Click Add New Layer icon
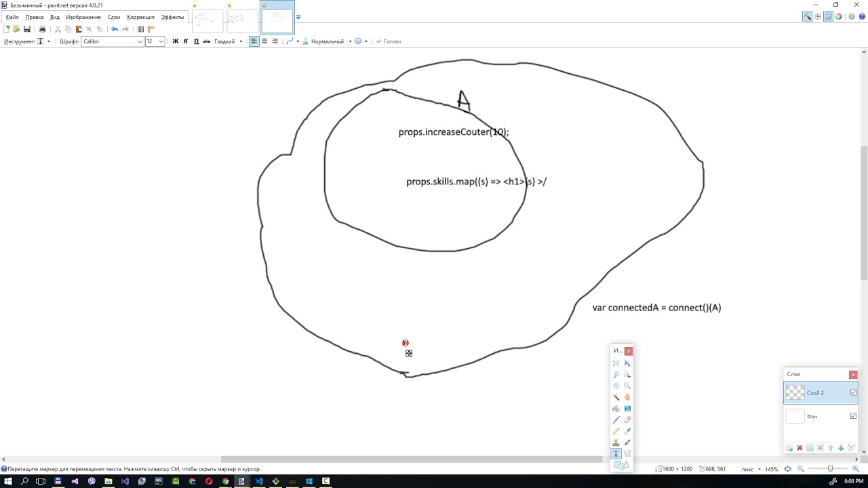The height and width of the screenshot is (488, 868). click(789, 448)
